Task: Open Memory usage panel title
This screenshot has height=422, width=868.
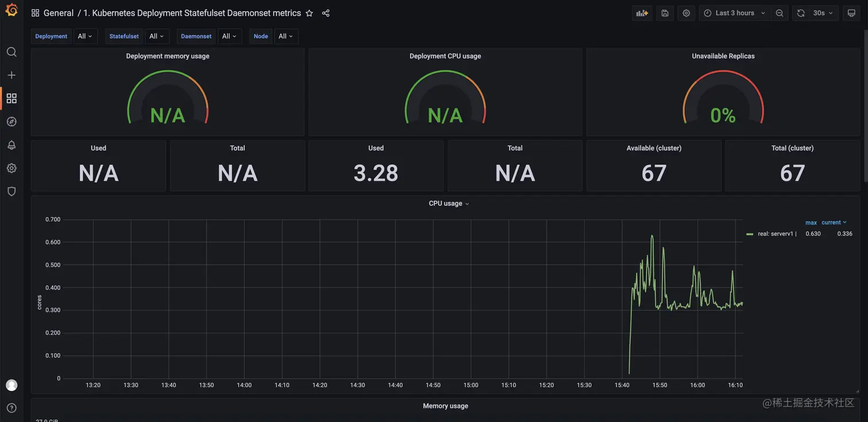Action: (445, 406)
